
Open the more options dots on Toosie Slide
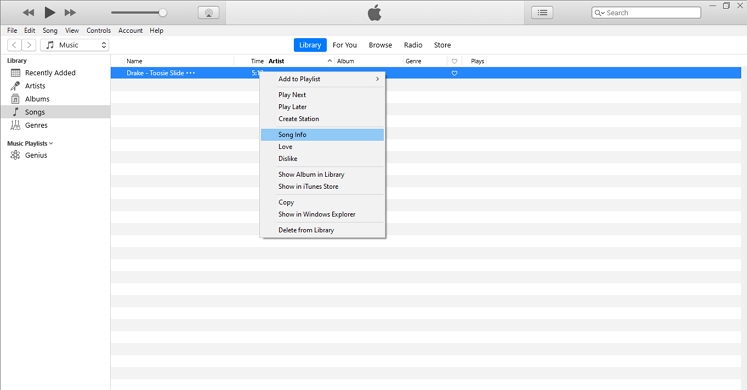click(x=191, y=73)
